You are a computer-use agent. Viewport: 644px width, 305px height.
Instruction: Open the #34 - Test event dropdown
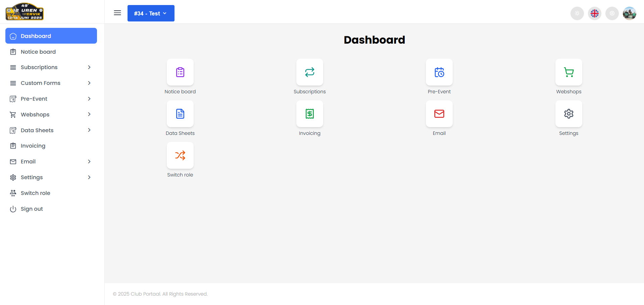151,13
